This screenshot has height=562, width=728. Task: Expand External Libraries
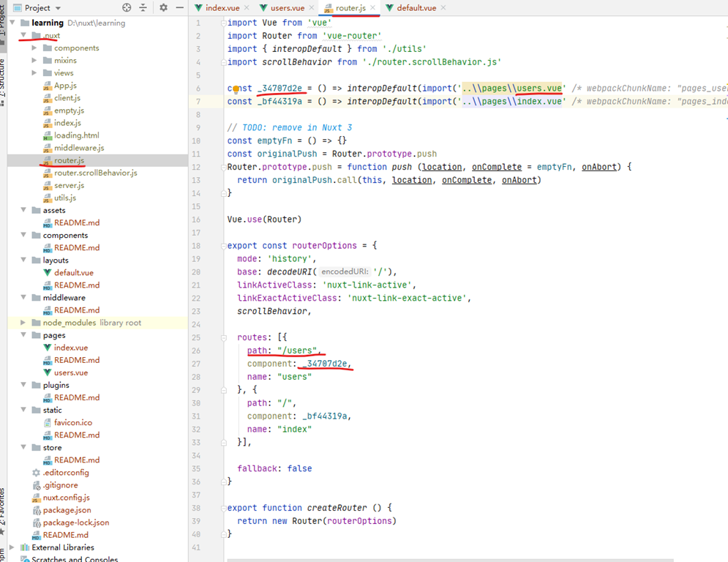pos(12,547)
